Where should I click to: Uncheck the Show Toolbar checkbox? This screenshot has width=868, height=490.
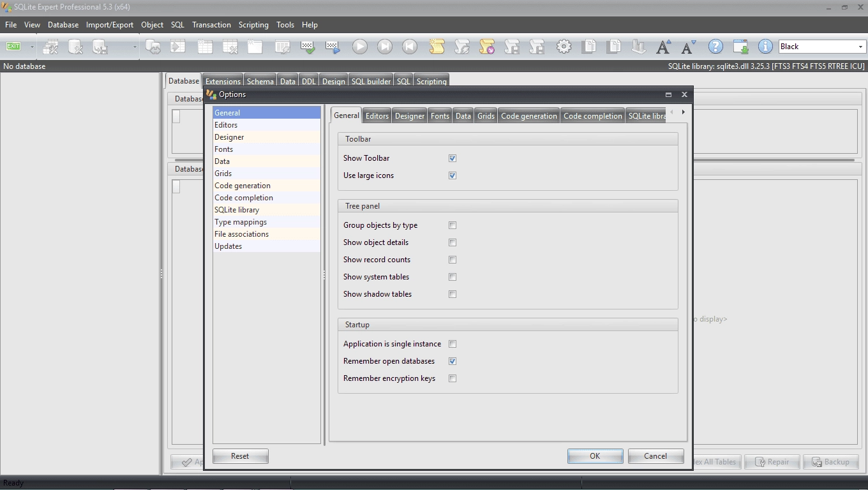453,158
